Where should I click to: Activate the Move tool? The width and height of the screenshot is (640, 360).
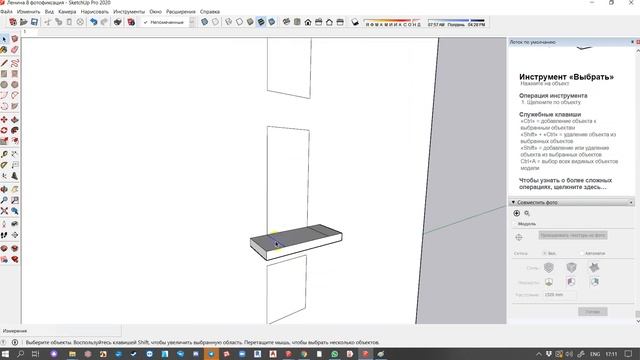4,120
